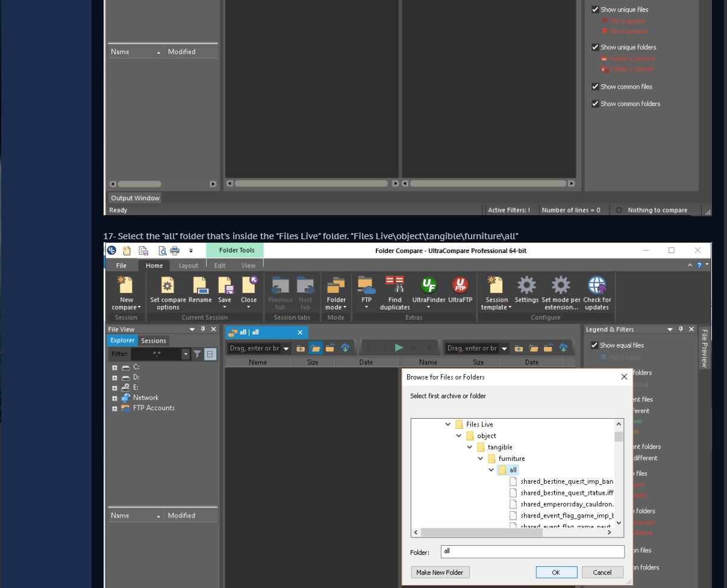Open the Filter dropdown in File View
The height and width of the screenshot is (588, 727).
point(186,354)
